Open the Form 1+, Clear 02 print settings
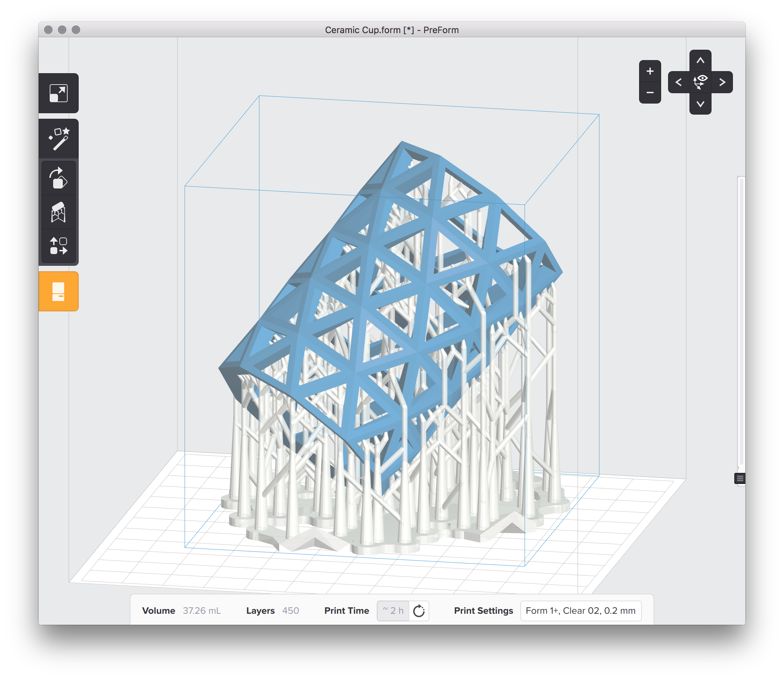The width and height of the screenshot is (784, 680). point(581,611)
